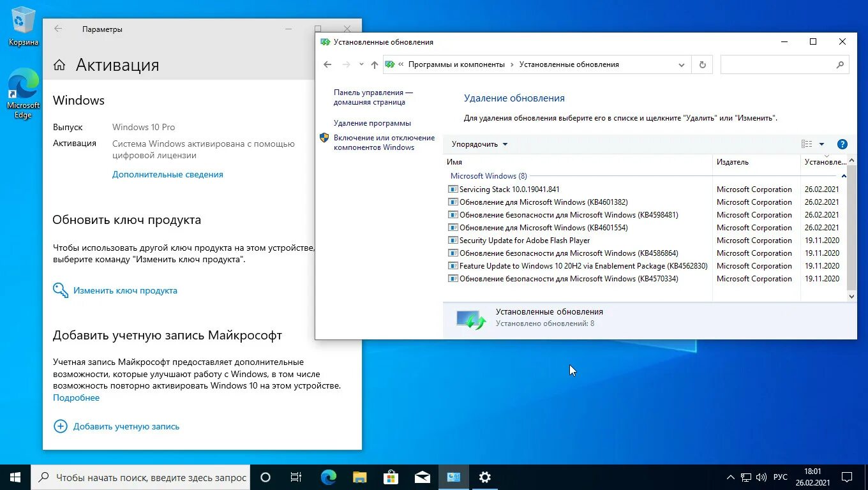Click РУС language indicator in taskbar

pyautogui.click(x=780, y=477)
